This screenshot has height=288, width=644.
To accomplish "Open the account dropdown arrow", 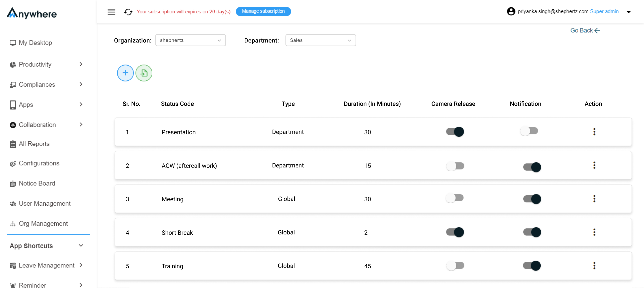I will [629, 12].
